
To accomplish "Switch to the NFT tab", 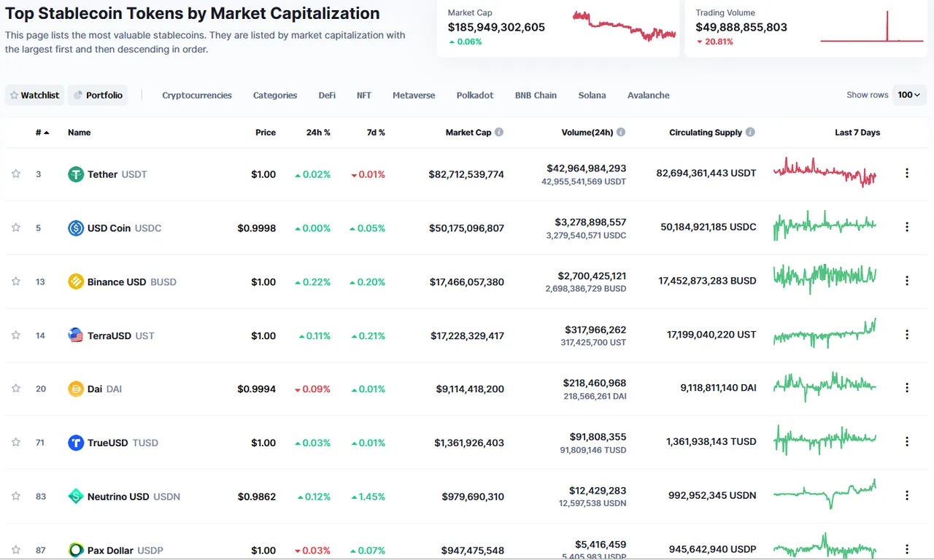I will click(x=364, y=95).
